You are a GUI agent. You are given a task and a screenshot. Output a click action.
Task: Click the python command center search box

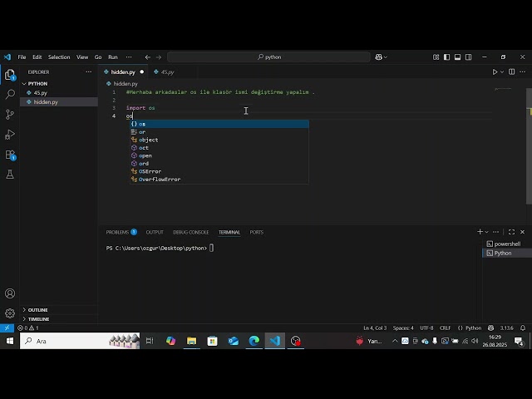pyautogui.click(x=268, y=57)
